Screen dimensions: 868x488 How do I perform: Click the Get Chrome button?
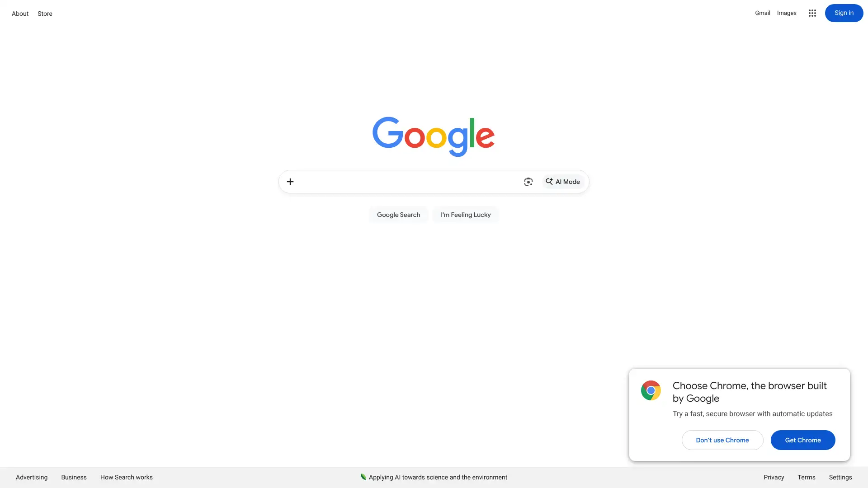tap(803, 440)
